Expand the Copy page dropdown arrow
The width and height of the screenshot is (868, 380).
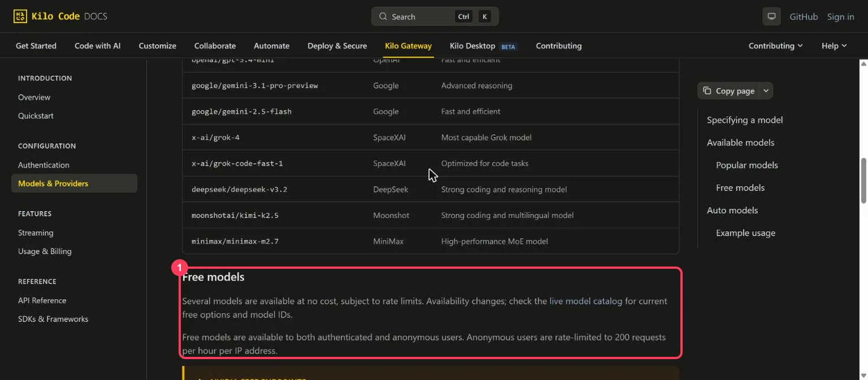(x=766, y=91)
